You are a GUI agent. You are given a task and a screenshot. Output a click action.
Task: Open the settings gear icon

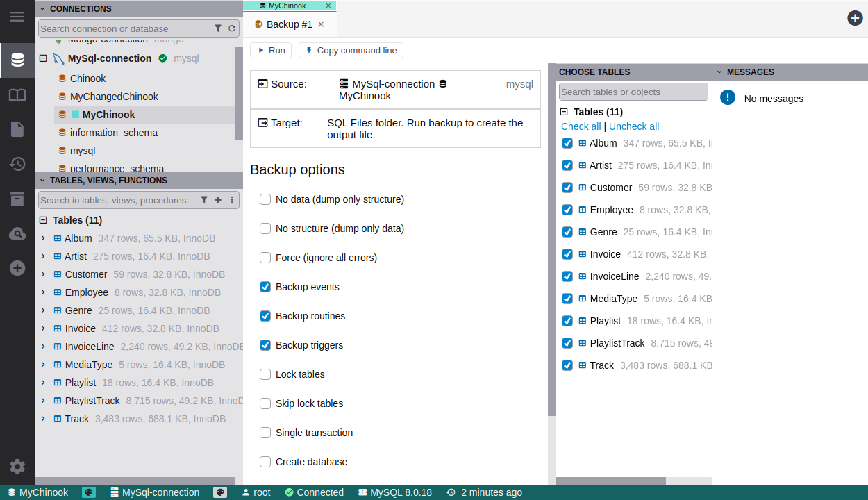click(x=17, y=467)
